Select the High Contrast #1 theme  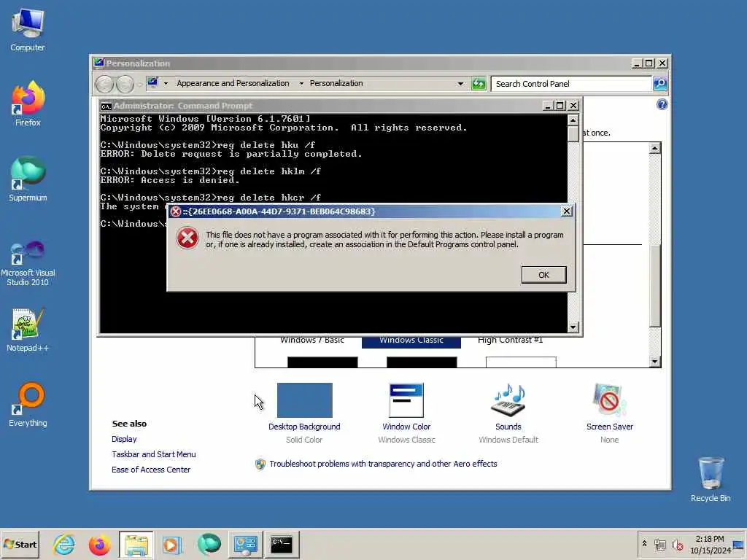(510, 340)
